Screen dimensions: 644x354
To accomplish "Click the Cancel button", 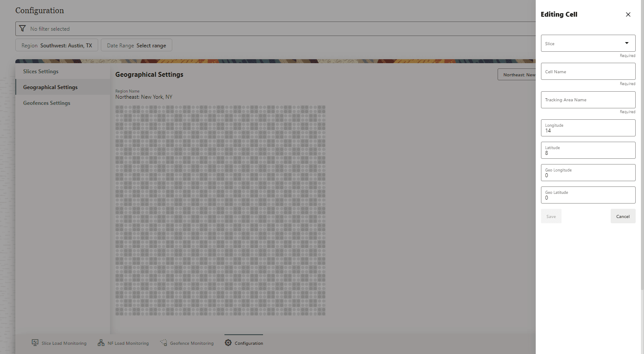I will click(623, 216).
